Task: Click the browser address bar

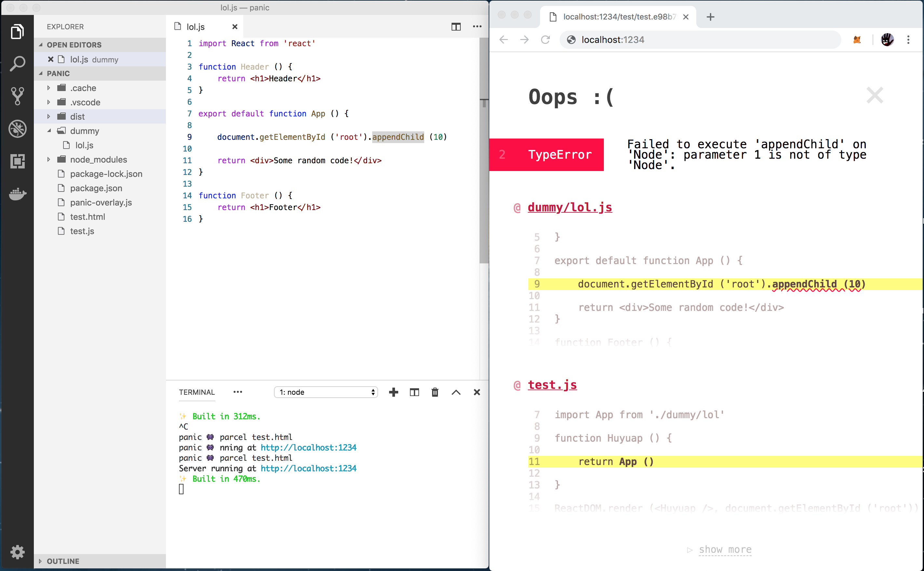Action: click(x=700, y=40)
